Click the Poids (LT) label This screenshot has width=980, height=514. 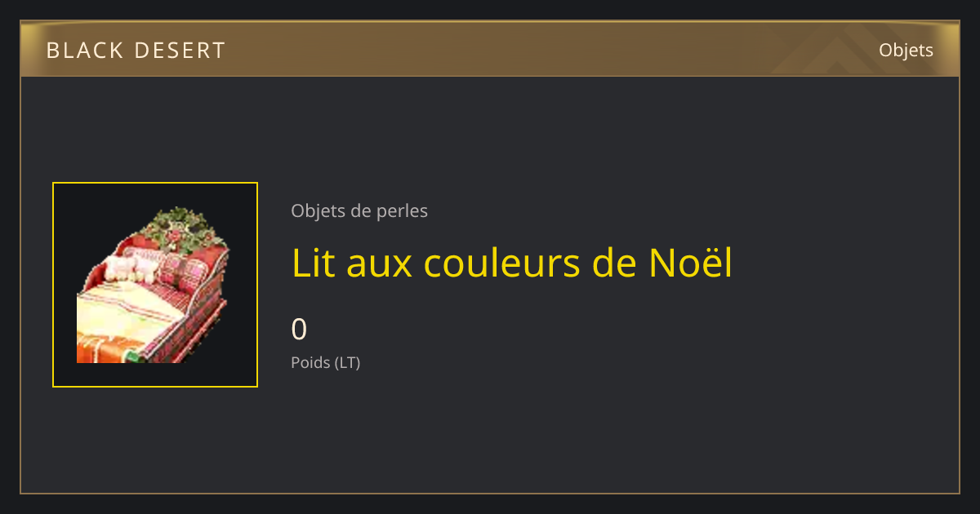325,363
